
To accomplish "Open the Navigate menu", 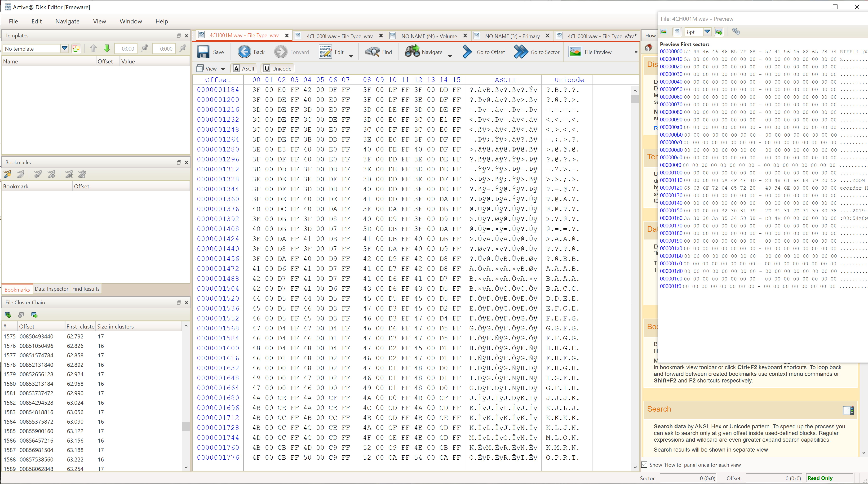I will (67, 21).
